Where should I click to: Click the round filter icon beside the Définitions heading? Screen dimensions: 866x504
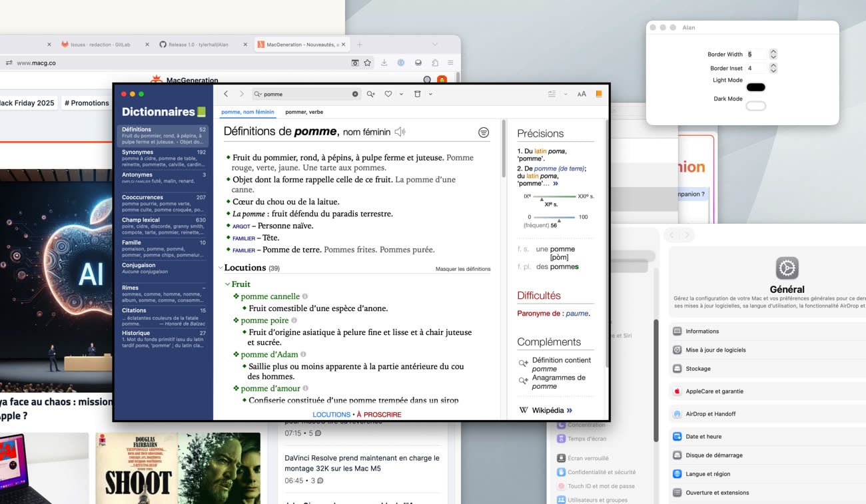click(x=484, y=132)
